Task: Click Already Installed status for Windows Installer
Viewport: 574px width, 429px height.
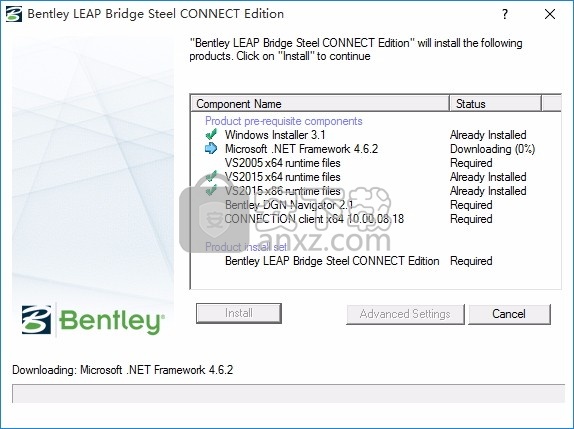Action: coord(488,135)
